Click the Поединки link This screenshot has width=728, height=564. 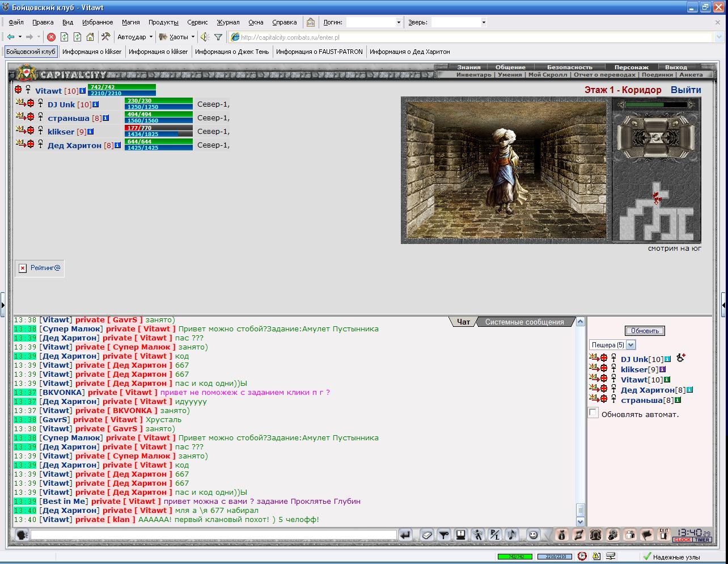657,74
